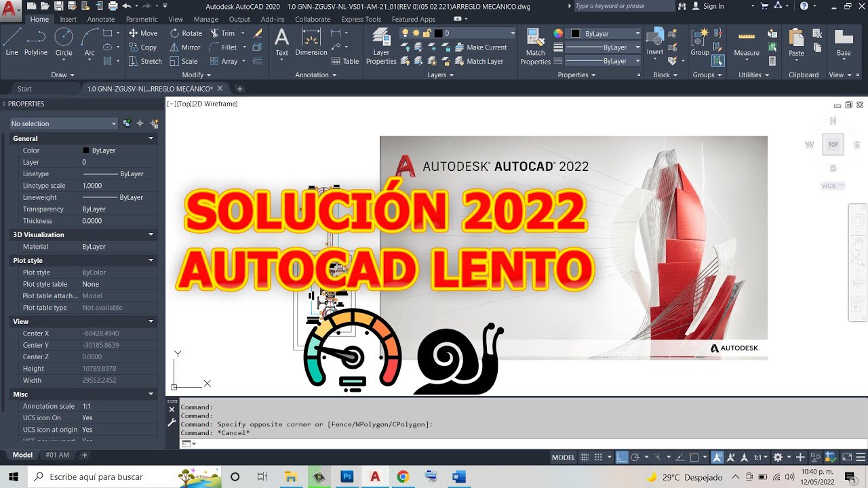Toggle annotation objects visibility in status bar
The width and height of the screenshot is (868, 488).
[x=717, y=457]
